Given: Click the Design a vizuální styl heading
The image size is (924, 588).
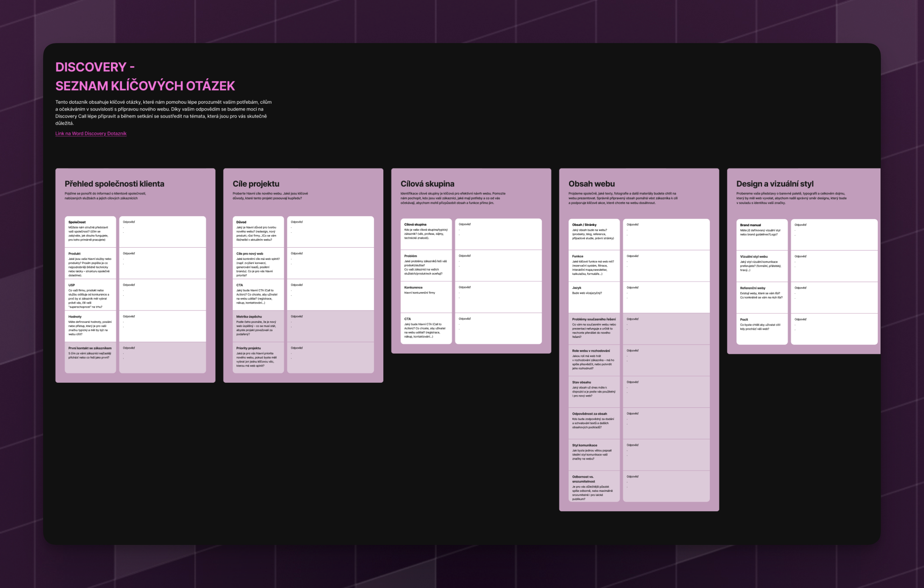Looking at the screenshot, I should (775, 183).
